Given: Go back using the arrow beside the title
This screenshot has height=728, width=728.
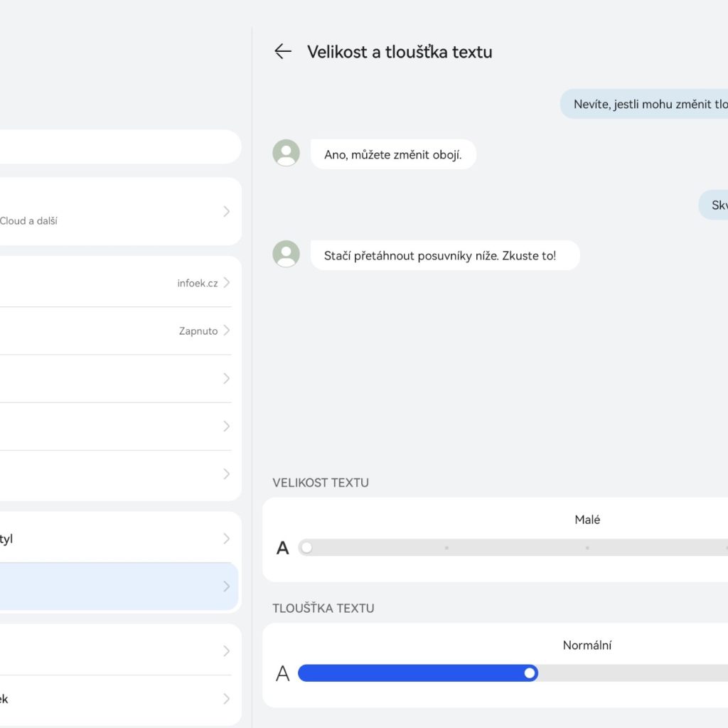Looking at the screenshot, I should click(283, 51).
